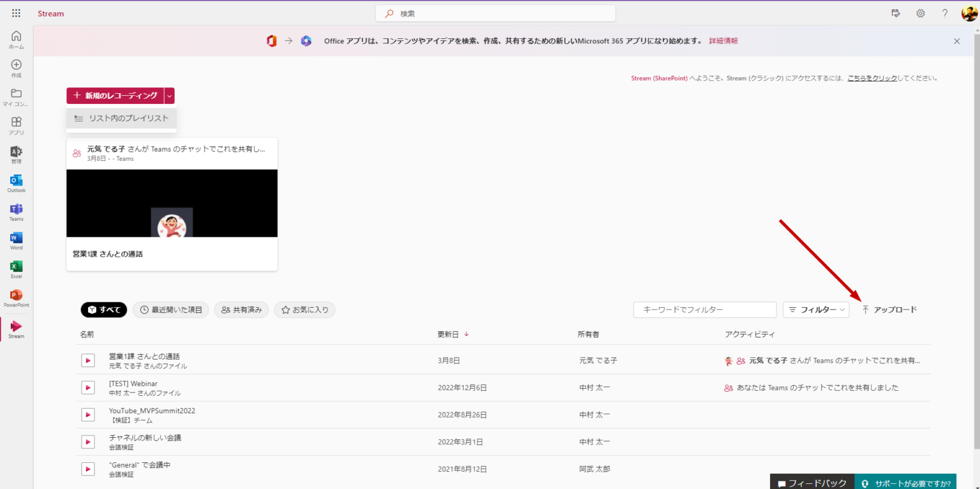Screen dimensions: 980x489
Task: Open Excel from the left sidebar
Action: click(17, 269)
